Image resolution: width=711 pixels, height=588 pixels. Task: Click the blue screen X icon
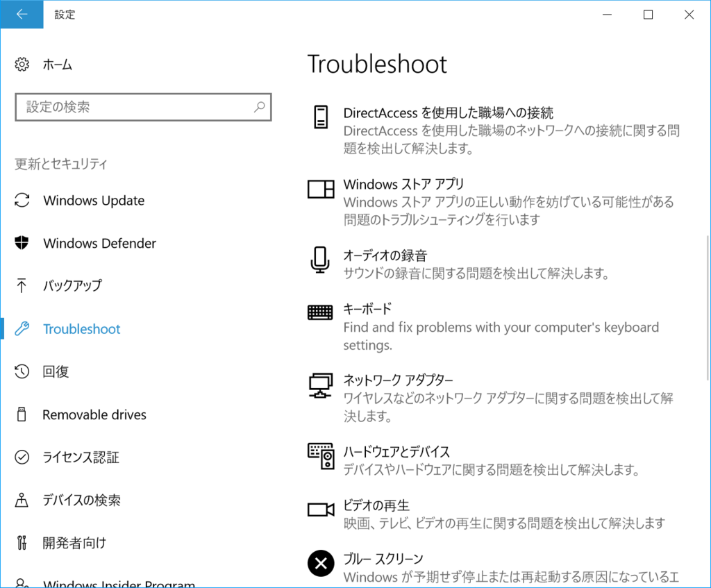321,563
